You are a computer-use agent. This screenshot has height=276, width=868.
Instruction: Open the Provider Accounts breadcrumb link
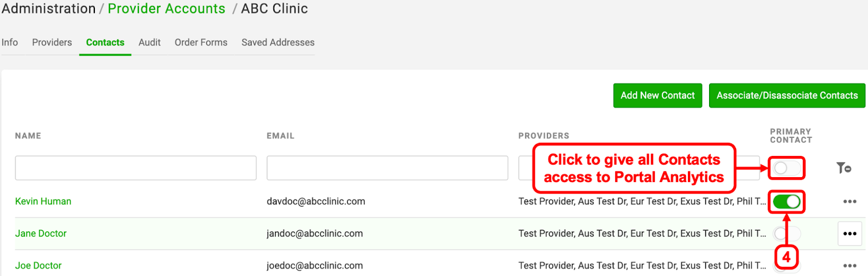[x=167, y=9]
